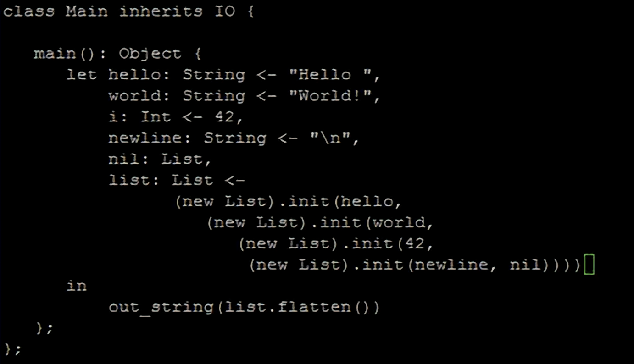Click the standalone 'in' keyword

77,286
